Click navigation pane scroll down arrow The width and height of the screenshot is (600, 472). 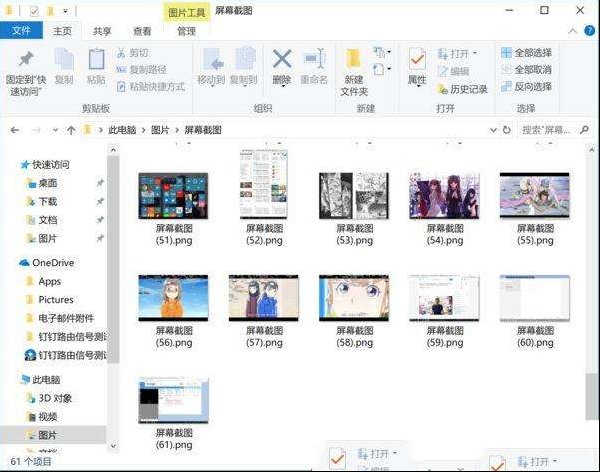click(113, 446)
